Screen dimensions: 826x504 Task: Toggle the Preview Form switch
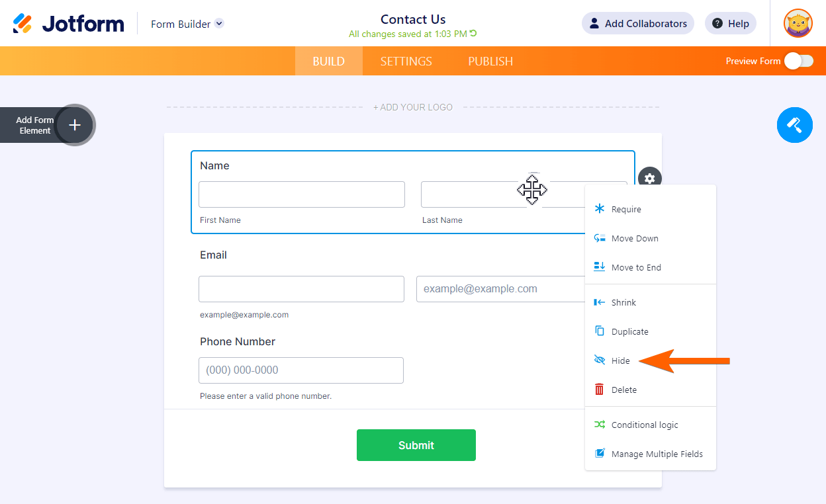[798, 61]
